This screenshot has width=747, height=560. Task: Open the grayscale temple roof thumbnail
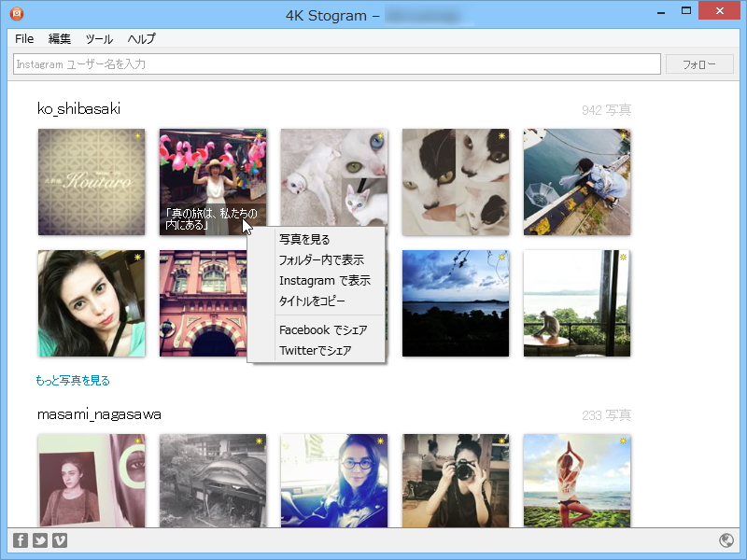coord(213,481)
